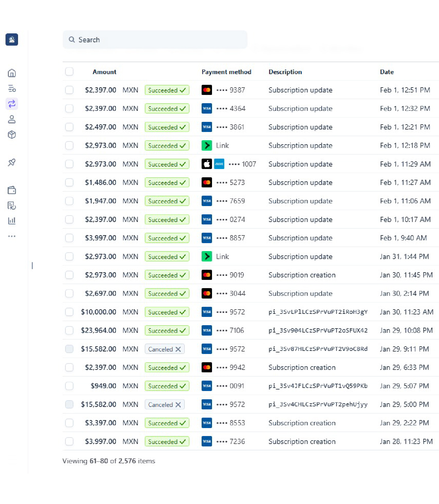Check the box for the $949.00 payment
The image size is (439, 504).
point(69,386)
